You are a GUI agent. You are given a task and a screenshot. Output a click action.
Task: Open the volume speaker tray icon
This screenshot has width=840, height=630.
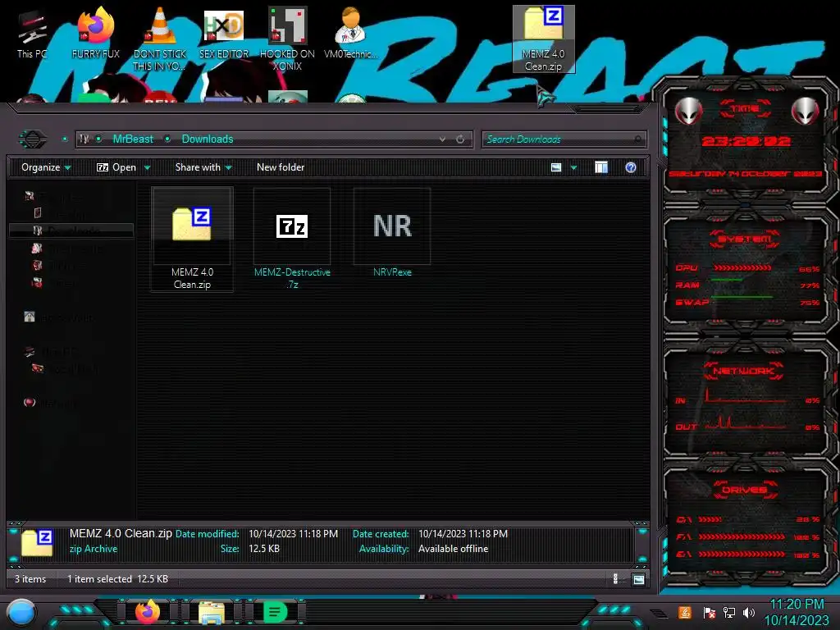coord(749,612)
